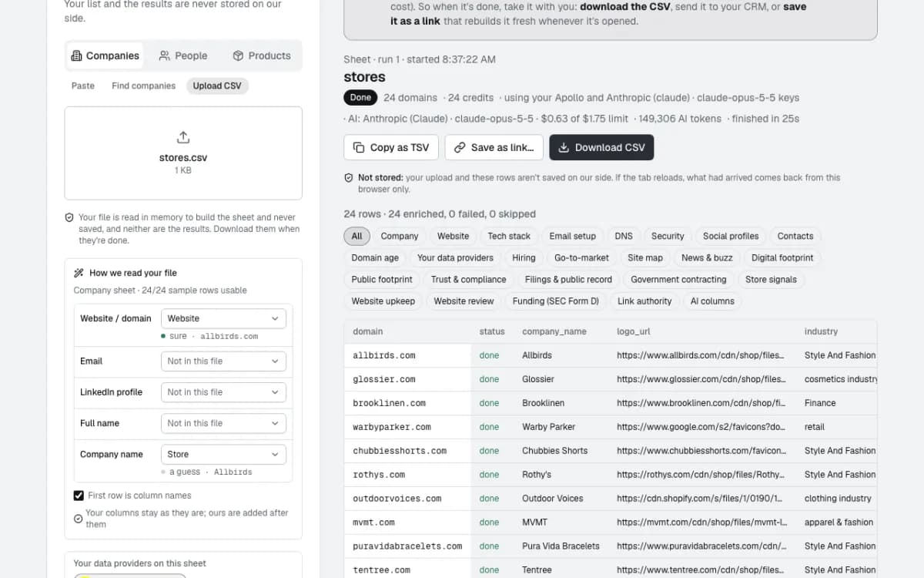Click the download icon in Download CSV

(x=564, y=147)
